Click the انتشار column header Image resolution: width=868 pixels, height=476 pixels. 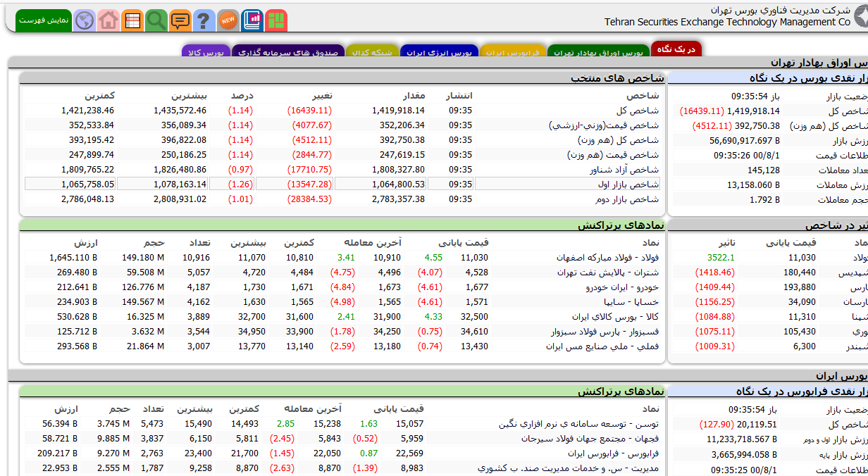tap(460, 96)
